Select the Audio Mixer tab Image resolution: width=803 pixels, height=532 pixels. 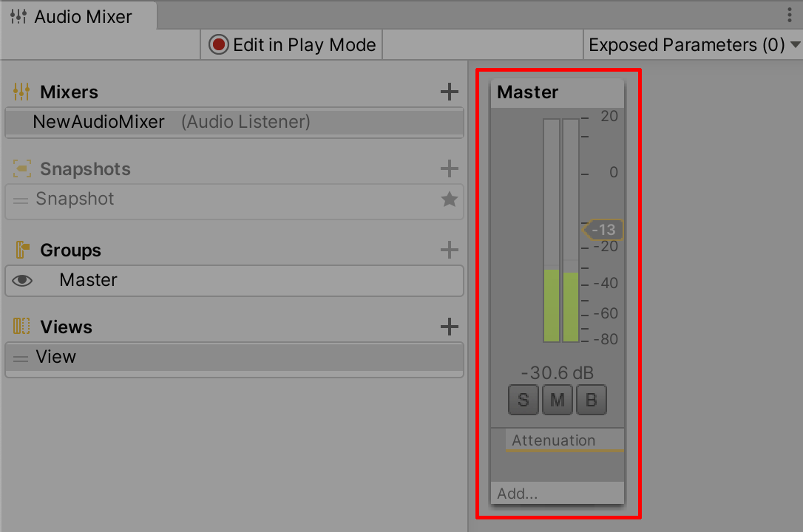78,16
